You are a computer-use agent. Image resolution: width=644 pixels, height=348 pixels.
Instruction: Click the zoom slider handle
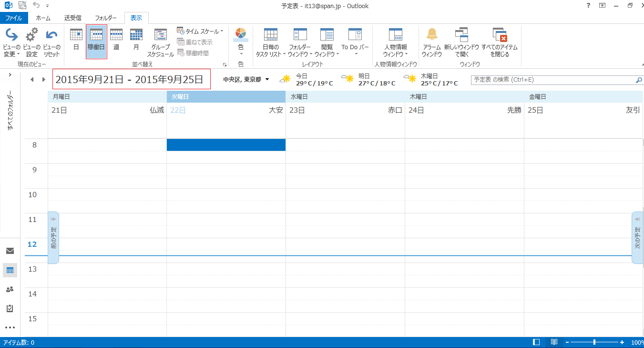point(594,342)
